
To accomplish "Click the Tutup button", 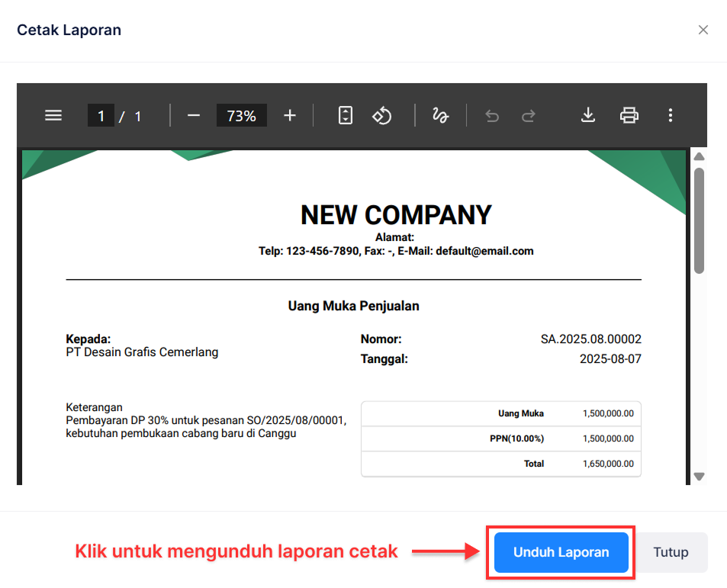I will (671, 552).
